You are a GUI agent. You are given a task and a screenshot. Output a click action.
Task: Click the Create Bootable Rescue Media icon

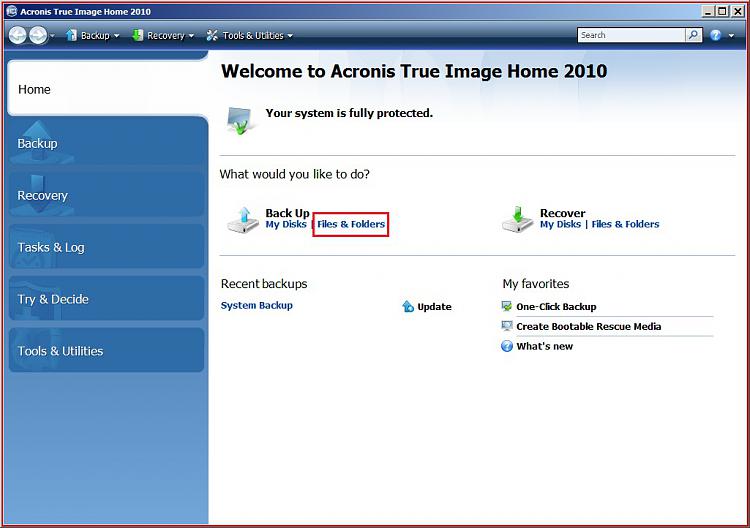[507, 326]
